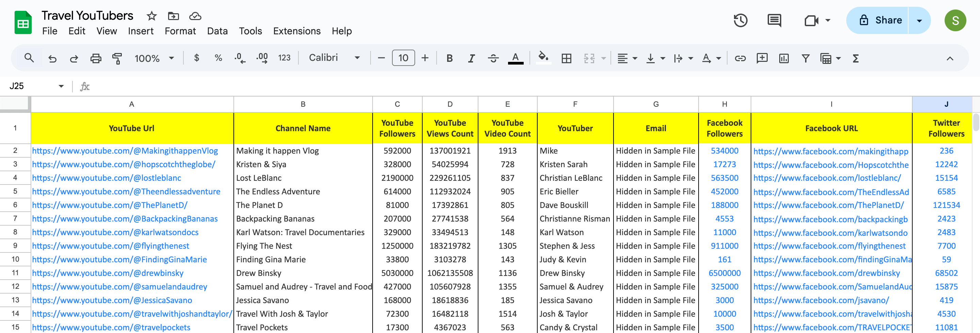Expand the text wrapping dropdown
The width and height of the screenshot is (980, 333).
point(691,58)
